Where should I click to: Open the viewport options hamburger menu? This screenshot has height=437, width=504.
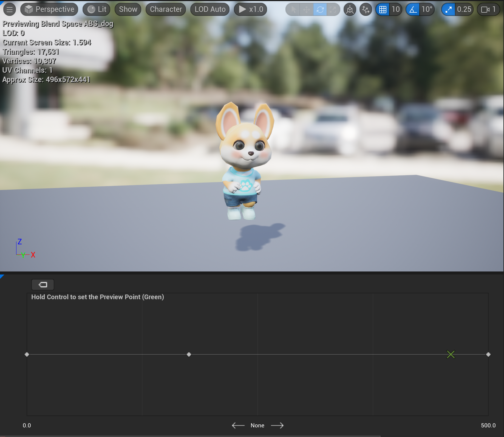click(10, 9)
